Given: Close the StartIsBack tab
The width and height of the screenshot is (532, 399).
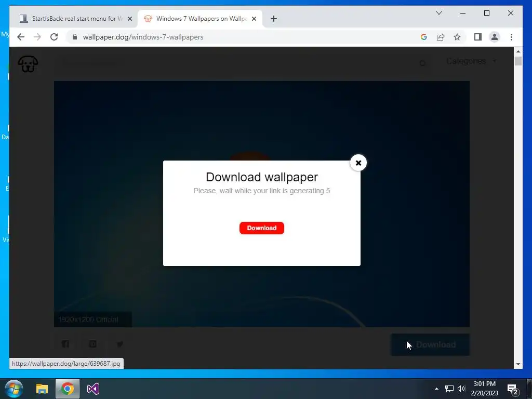Looking at the screenshot, I should click(x=129, y=19).
